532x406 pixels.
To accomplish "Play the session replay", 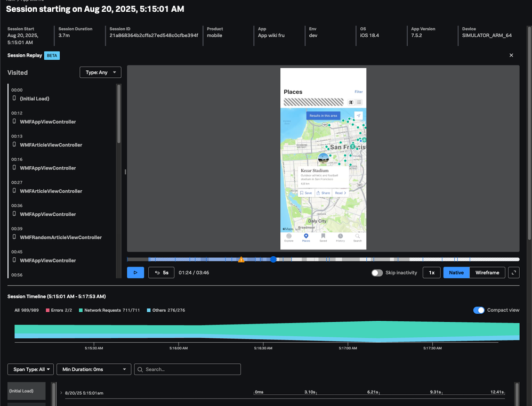I will (x=135, y=272).
